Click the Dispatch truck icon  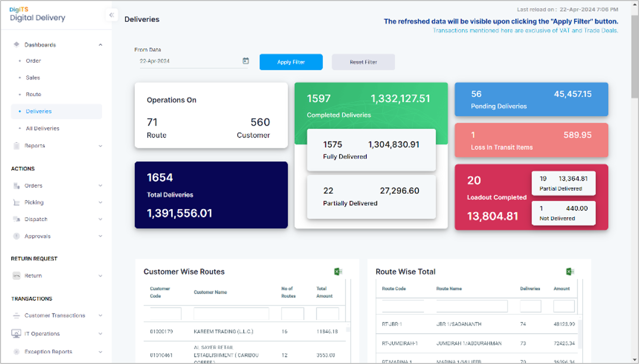click(x=16, y=219)
